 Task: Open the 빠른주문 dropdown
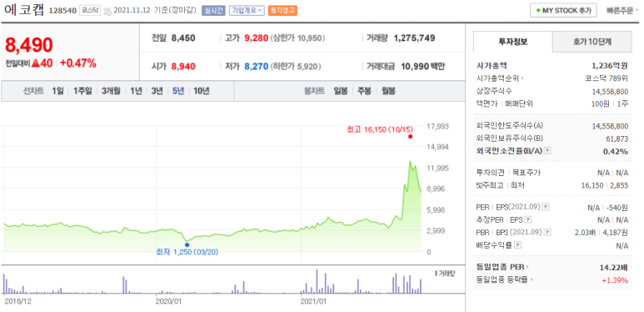tap(622, 11)
